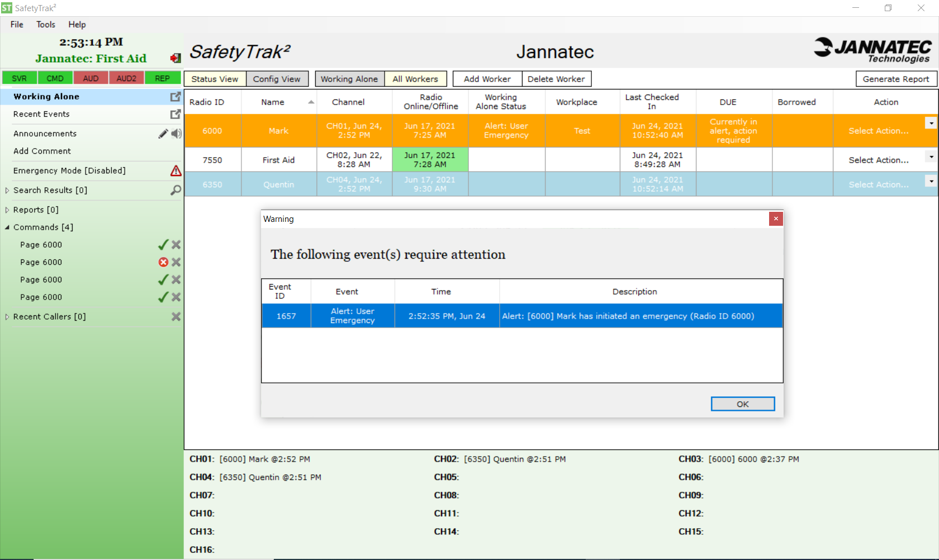Click the Workplace column header
Screen dimensions: 939x560
[582, 102]
